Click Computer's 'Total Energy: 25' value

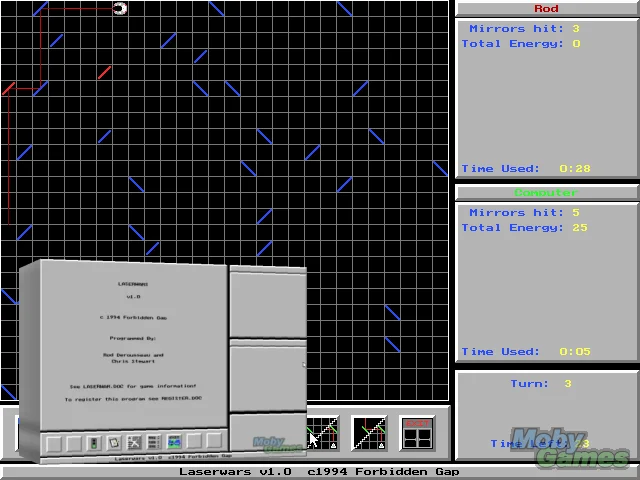[x=580, y=228]
